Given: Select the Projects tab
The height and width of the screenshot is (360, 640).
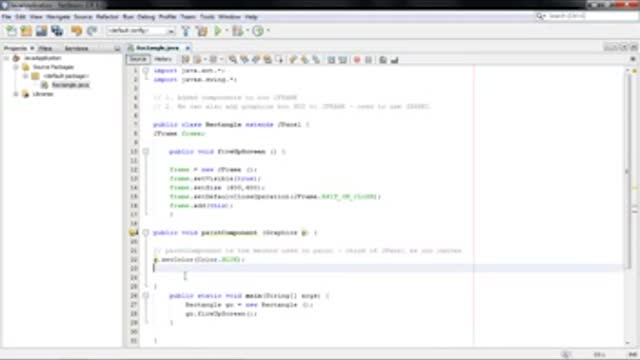Looking at the screenshot, I should (15, 48).
